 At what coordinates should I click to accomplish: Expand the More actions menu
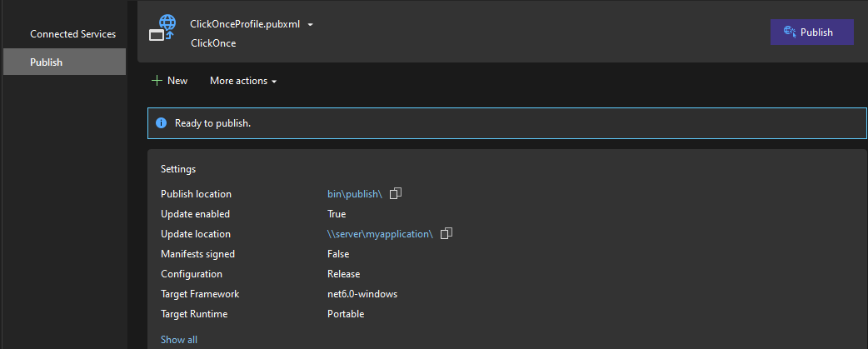243,81
